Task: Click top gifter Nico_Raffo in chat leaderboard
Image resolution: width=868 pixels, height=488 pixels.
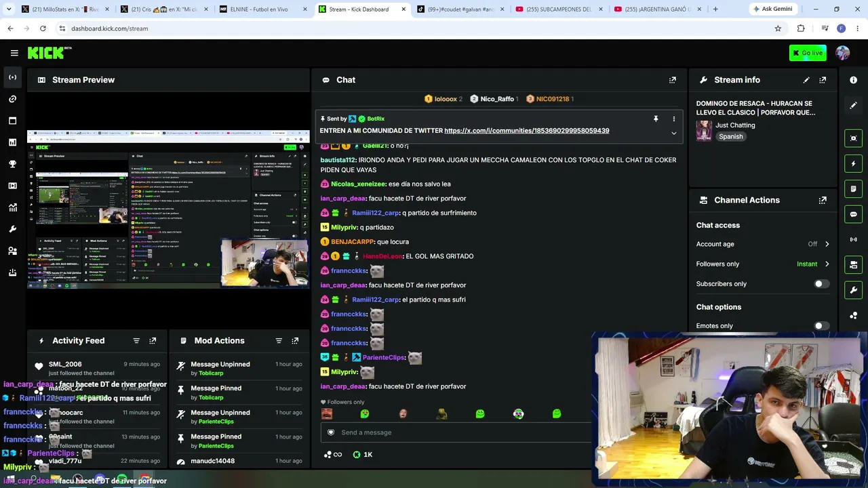Action: [497, 99]
